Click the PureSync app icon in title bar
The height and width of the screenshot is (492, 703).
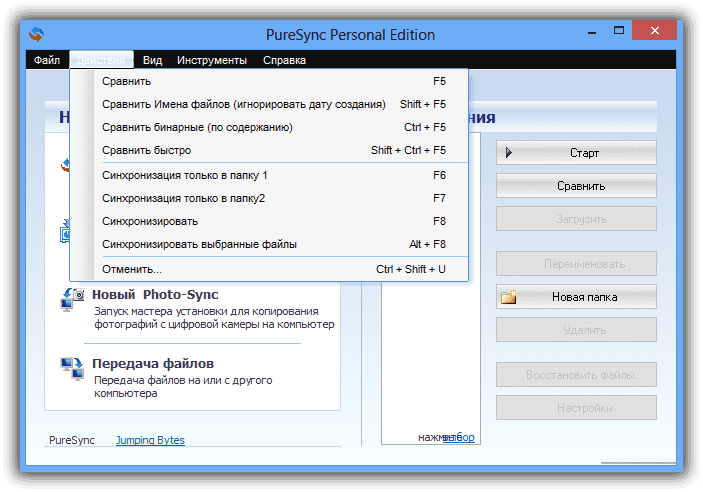tap(37, 35)
